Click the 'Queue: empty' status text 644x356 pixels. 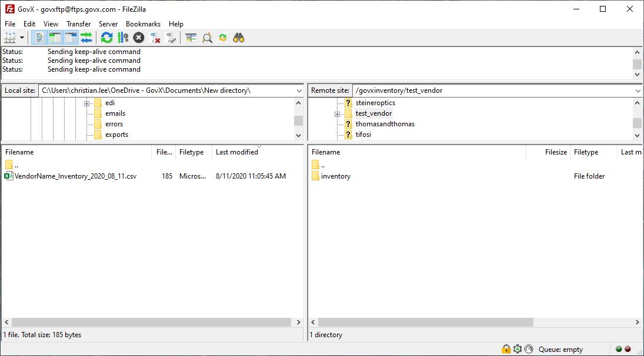pyautogui.click(x=560, y=350)
